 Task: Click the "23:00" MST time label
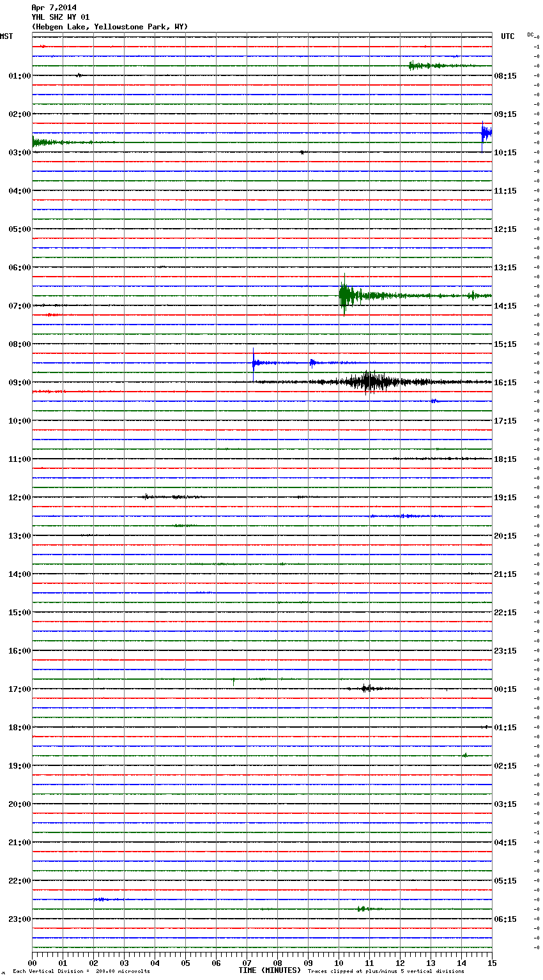coord(20,919)
